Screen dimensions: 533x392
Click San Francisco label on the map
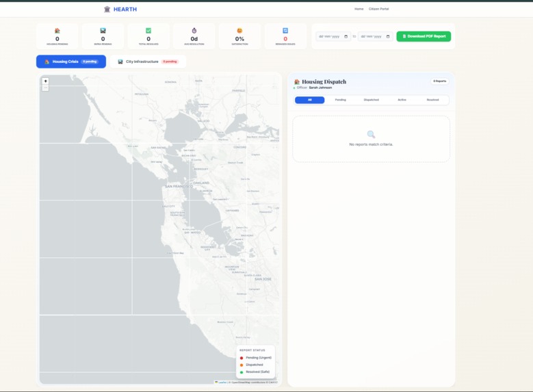tap(179, 186)
